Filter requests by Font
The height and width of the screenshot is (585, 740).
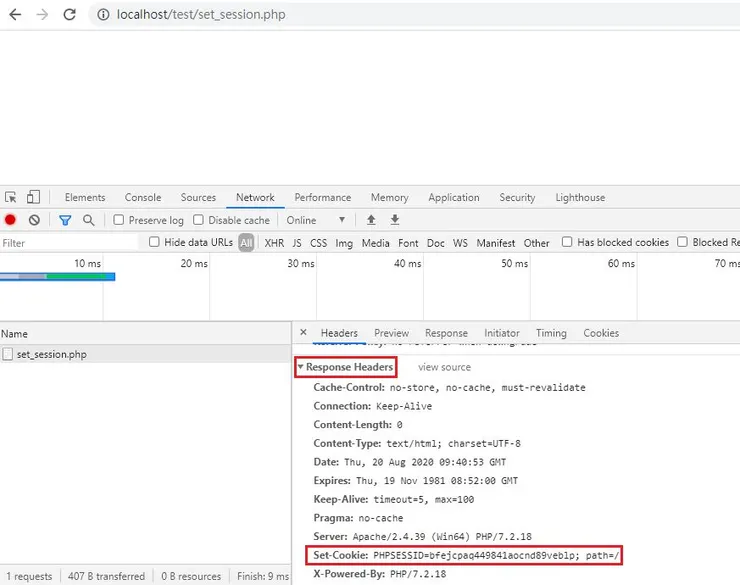pos(408,243)
